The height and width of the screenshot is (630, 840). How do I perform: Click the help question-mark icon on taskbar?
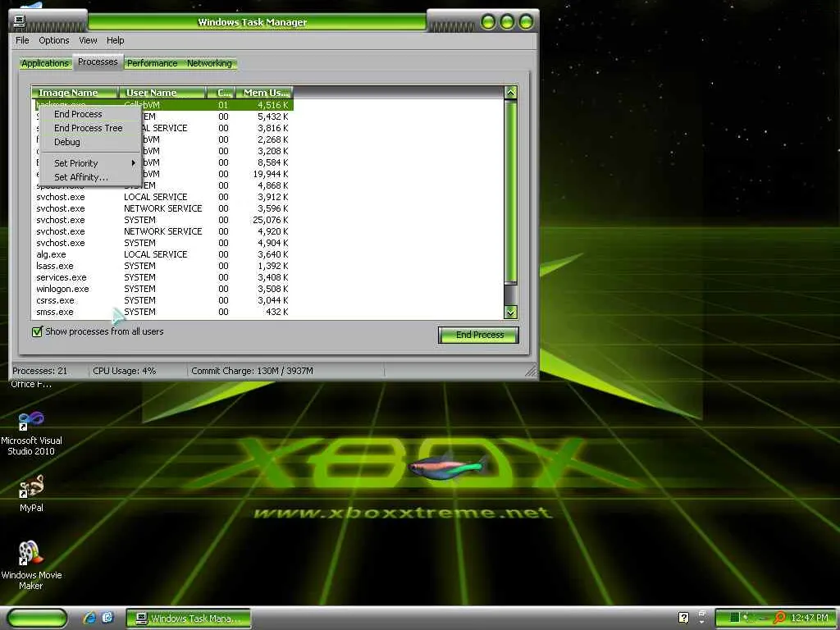[x=683, y=618]
